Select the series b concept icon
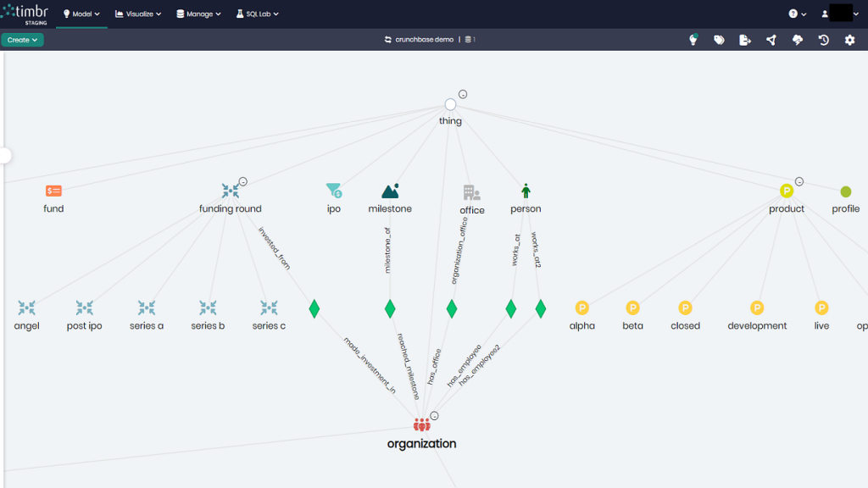Viewport: 868px width, 488px height. 209,308
